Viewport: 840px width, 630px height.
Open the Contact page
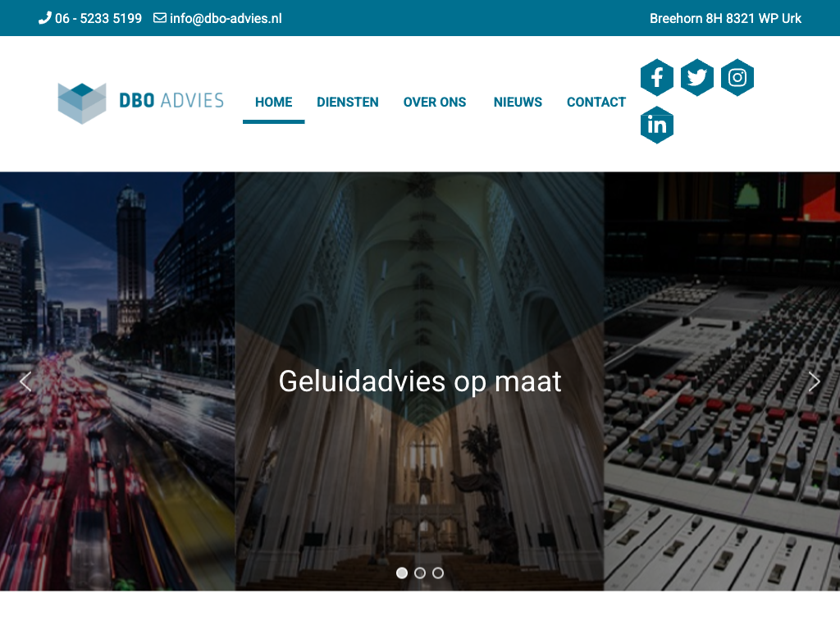(596, 103)
